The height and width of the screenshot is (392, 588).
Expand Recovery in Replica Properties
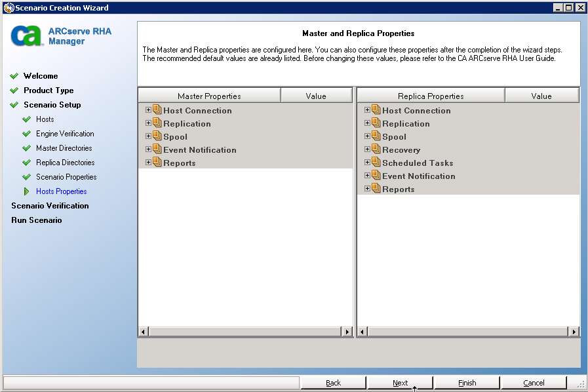pyautogui.click(x=366, y=149)
